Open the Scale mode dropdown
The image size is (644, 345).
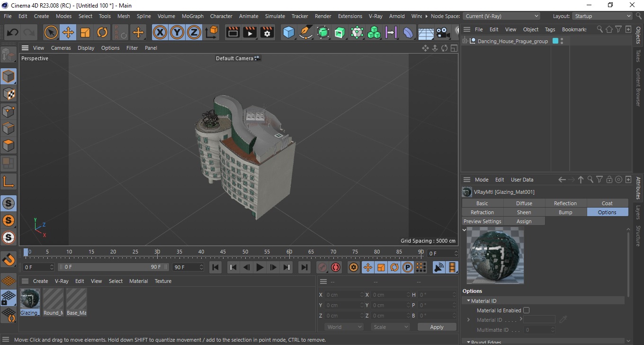click(x=390, y=327)
